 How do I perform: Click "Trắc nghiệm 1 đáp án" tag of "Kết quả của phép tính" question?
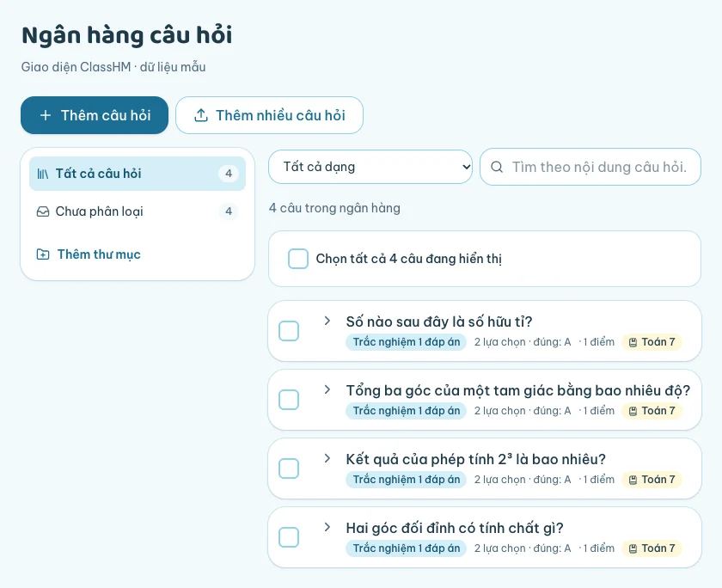(406, 480)
